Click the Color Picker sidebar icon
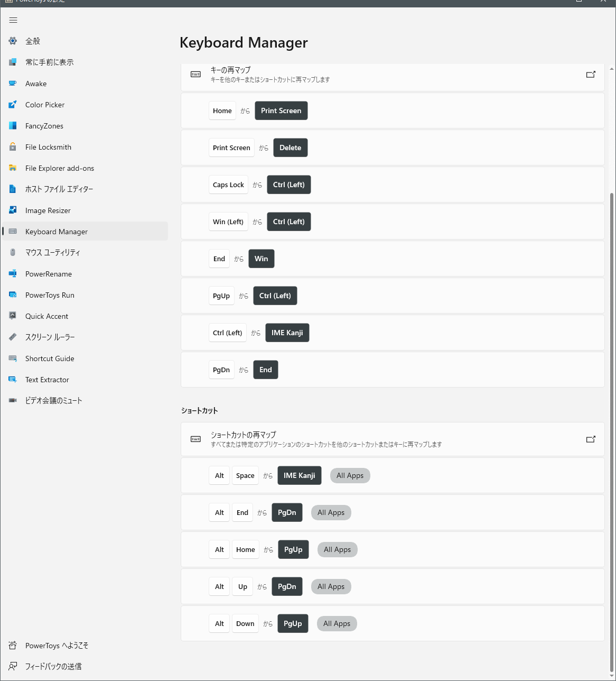 pyautogui.click(x=13, y=105)
